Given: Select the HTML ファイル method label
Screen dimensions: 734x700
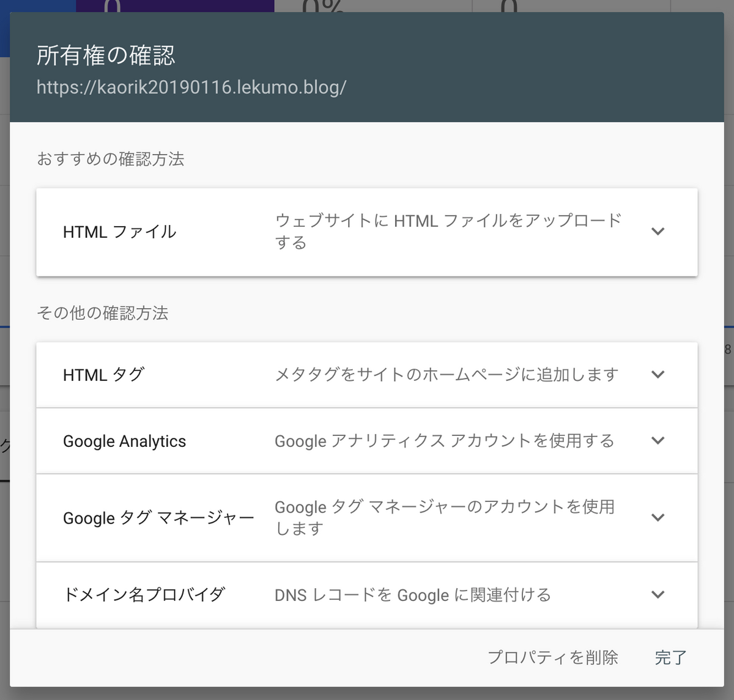Looking at the screenshot, I should coord(120,232).
